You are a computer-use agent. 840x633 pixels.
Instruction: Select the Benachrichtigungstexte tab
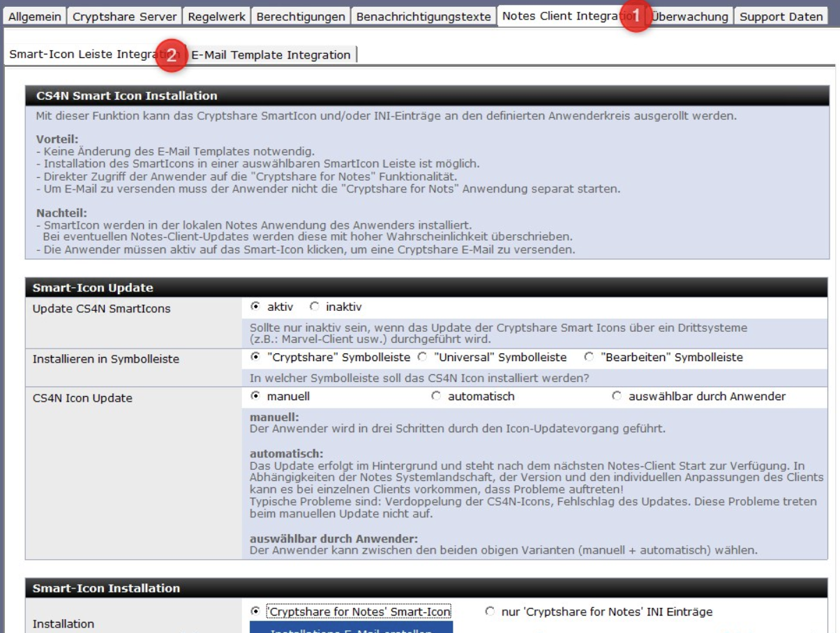pyautogui.click(x=423, y=16)
